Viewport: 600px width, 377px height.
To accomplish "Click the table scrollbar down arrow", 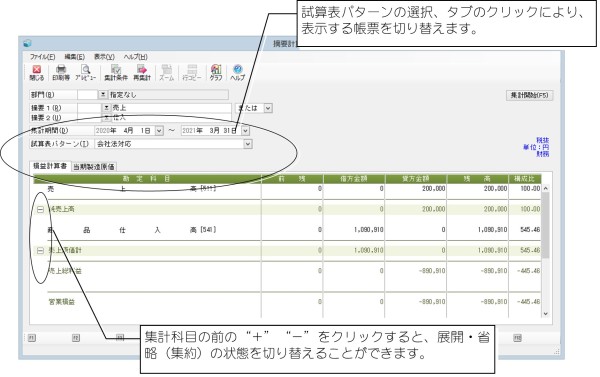I will pyautogui.click(x=546, y=313).
